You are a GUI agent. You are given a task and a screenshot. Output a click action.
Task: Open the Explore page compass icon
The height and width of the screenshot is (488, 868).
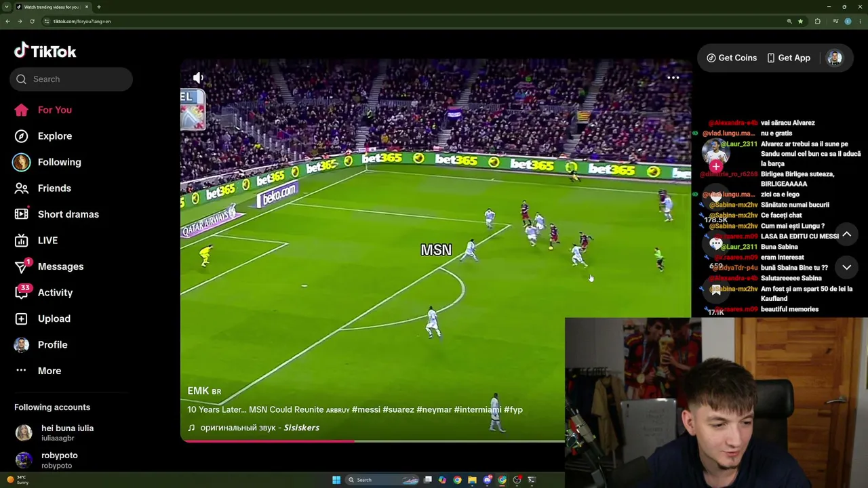pyautogui.click(x=22, y=136)
